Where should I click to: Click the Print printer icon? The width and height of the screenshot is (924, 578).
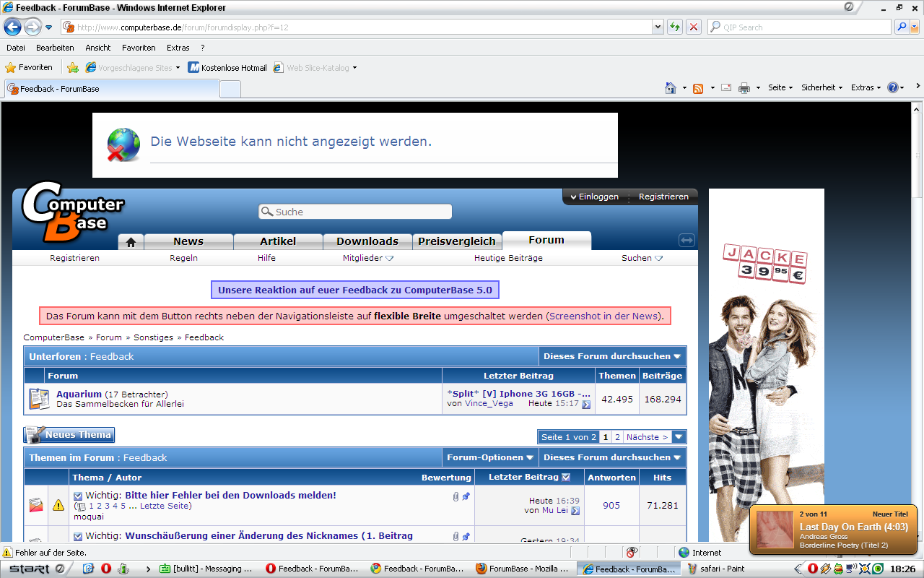[744, 88]
